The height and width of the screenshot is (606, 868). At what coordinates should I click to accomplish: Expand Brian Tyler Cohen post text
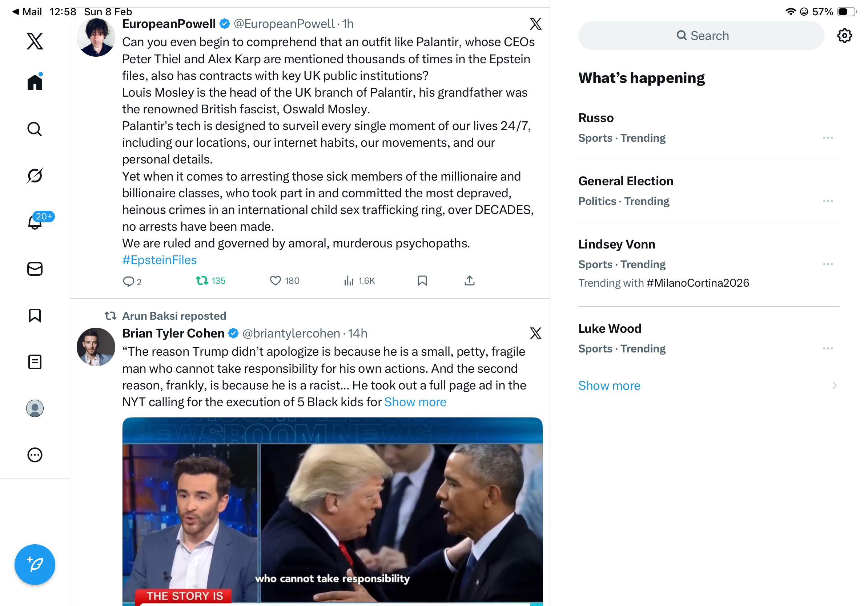click(415, 401)
